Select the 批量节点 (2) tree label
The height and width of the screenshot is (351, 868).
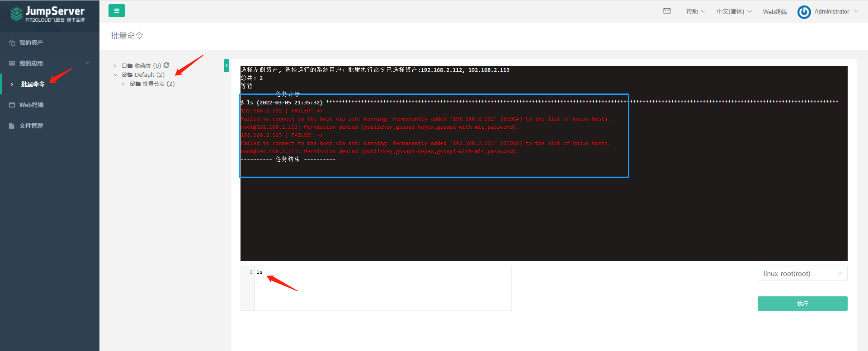point(159,84)
